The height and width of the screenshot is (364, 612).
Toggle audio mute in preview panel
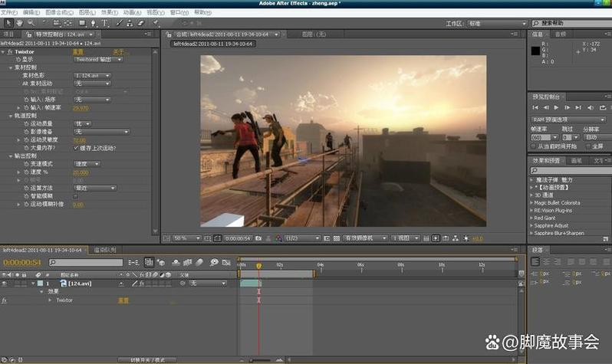pos(591,108)
